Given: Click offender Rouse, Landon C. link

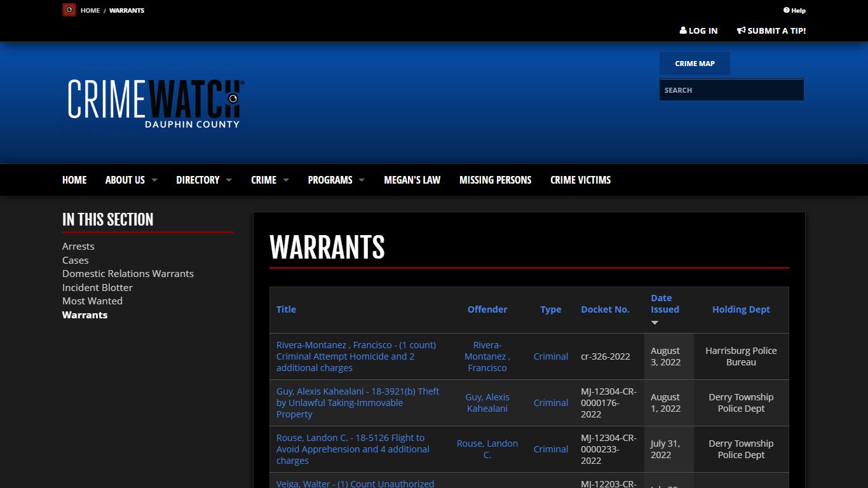Looking at the screenshot, I should pos(487,449).
